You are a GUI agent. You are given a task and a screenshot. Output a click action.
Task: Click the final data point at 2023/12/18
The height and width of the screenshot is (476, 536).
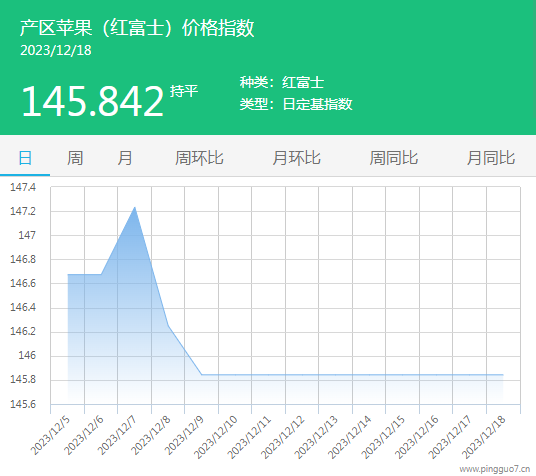503,375
